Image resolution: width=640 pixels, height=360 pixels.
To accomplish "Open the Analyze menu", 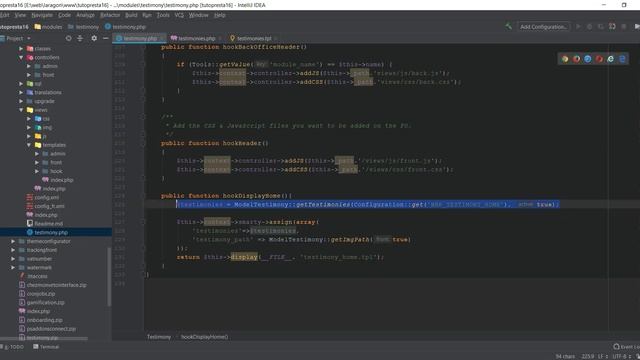I will tap(85, 15).
